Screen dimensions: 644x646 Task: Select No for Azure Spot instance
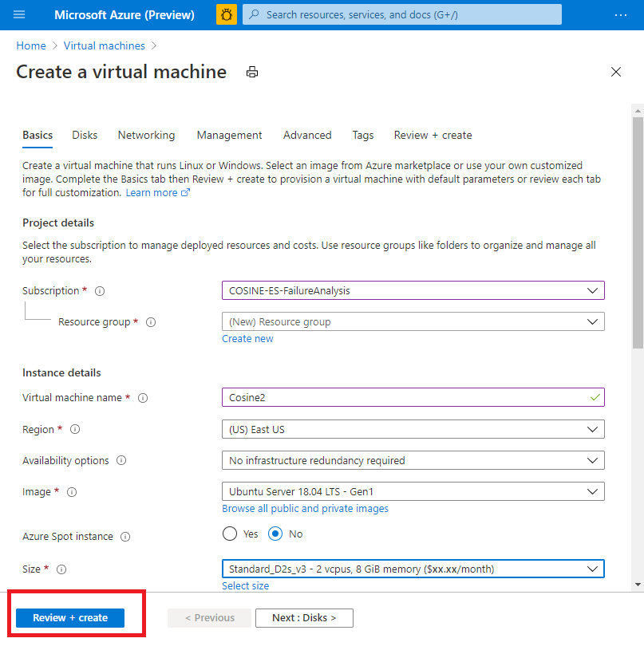pos(275,534)
